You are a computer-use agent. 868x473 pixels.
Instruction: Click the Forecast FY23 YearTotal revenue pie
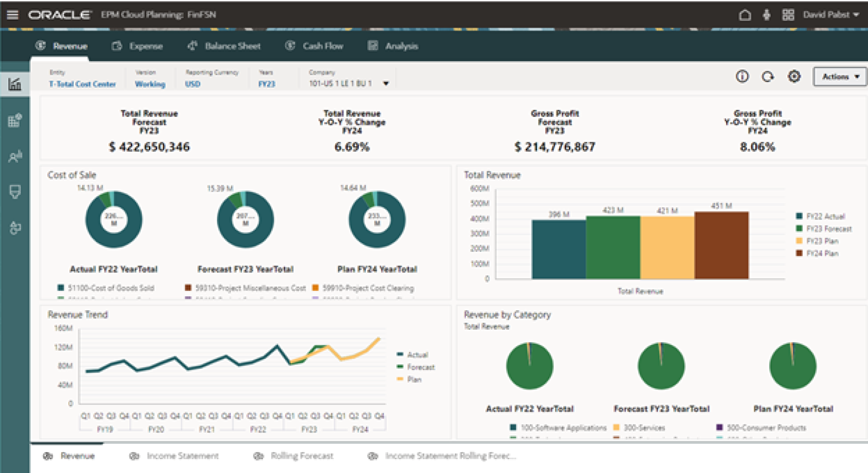[x=661, y=366]
